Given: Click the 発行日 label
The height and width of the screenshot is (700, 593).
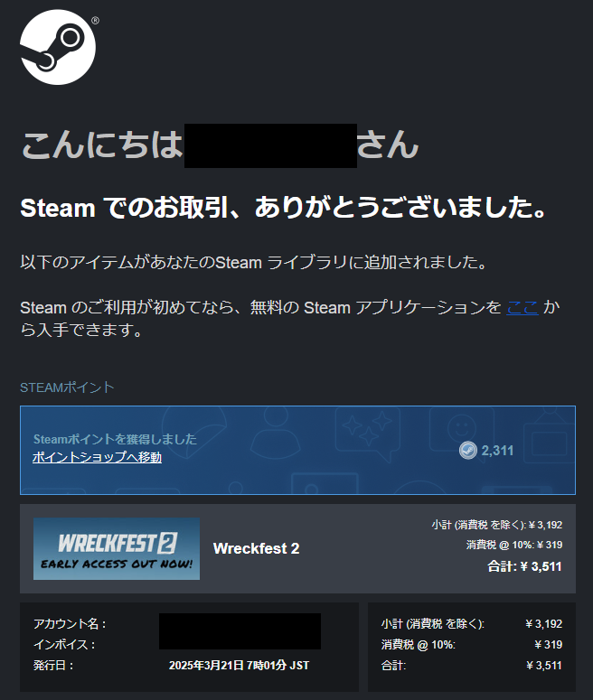Looking at the screenshot, I should (x=53, y=666).
